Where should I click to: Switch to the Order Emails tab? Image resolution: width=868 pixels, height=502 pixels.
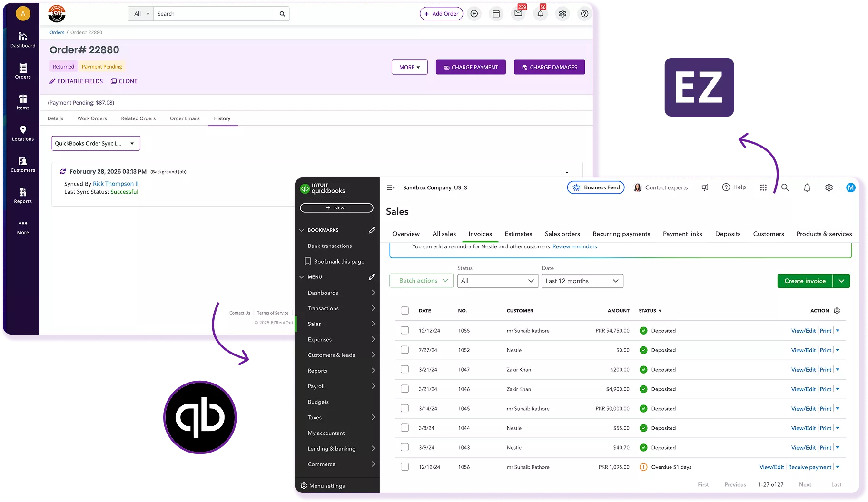tap(185, 118)
